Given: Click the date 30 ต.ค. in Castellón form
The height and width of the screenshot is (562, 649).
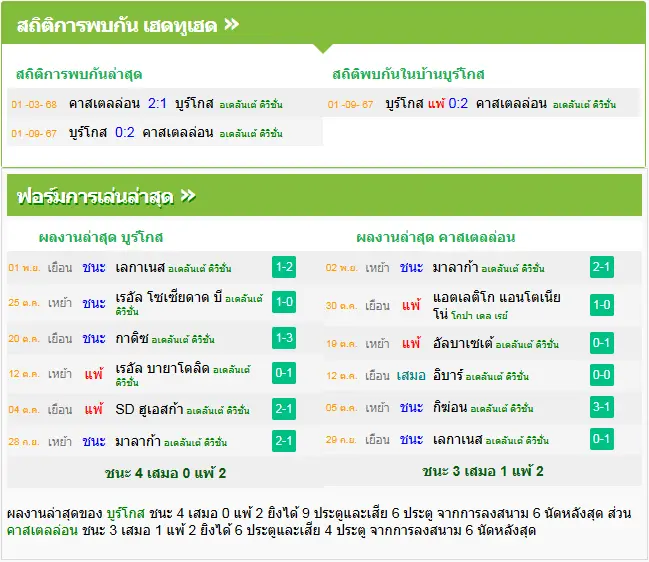Looking at the screenshot, I should point(341,306).
